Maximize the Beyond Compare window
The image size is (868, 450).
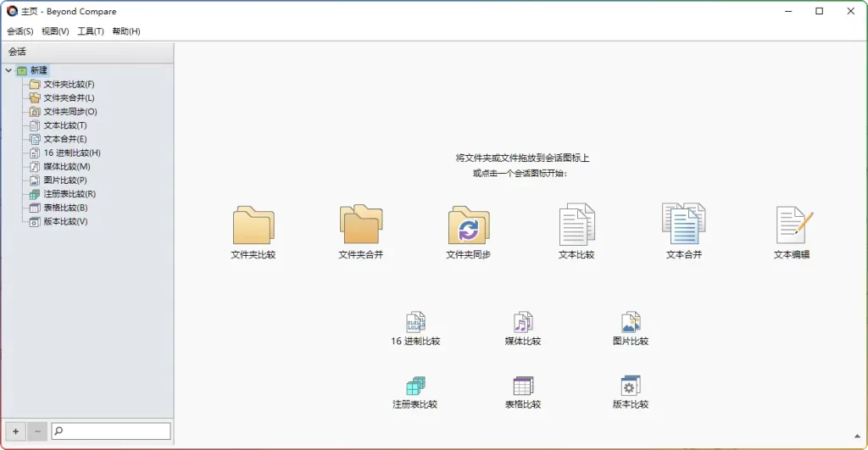click(820, 11)
